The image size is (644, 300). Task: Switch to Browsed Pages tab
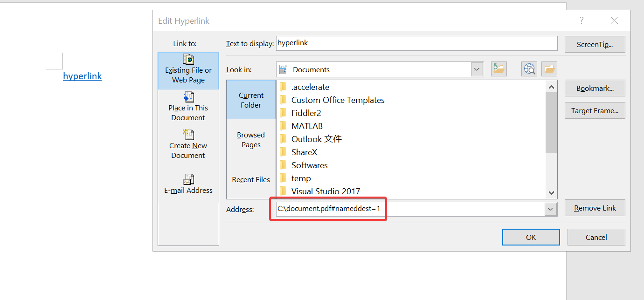pos(251,140)
